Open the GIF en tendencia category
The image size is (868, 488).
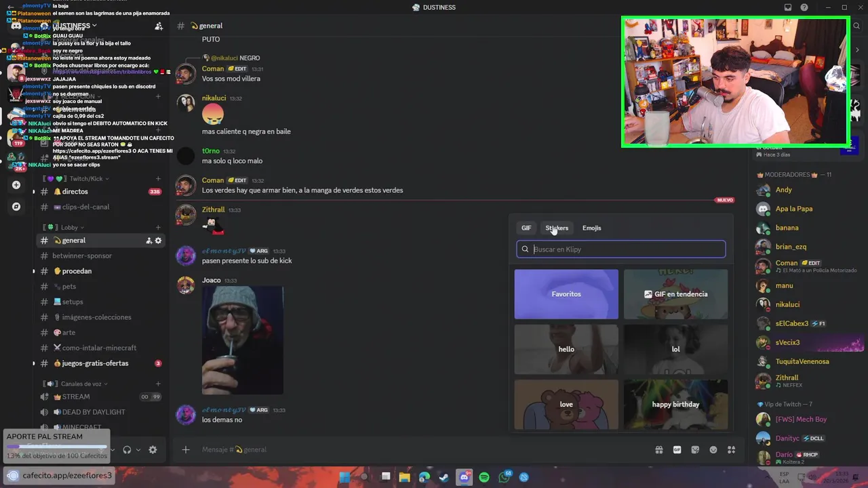point(676,294)
